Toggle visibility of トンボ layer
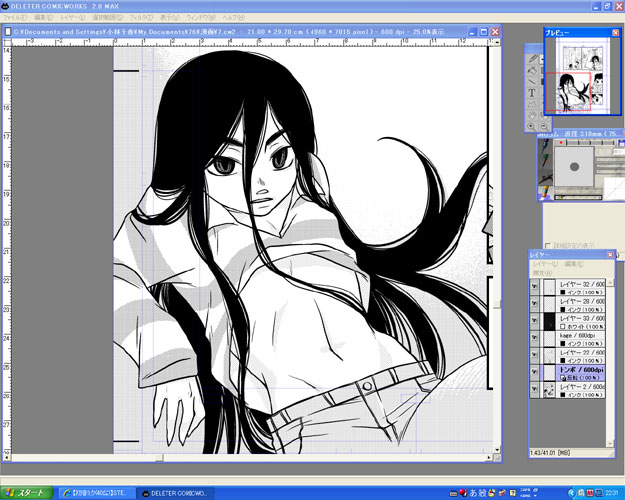 point(535,372)
